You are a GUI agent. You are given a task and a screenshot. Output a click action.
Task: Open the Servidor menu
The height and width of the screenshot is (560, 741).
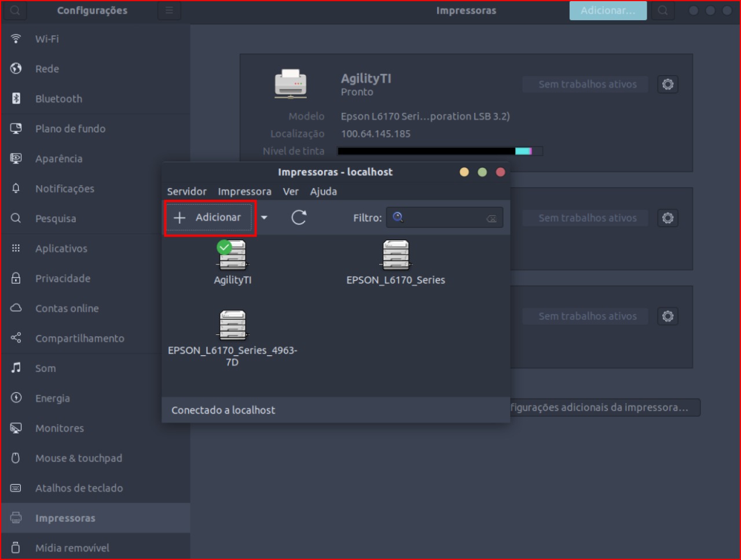186,191
